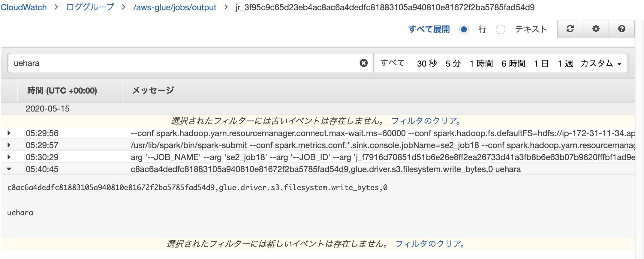Select the テキスト (text) view radio button
Screen dimensions: 644x259
[x=500, y=29]
